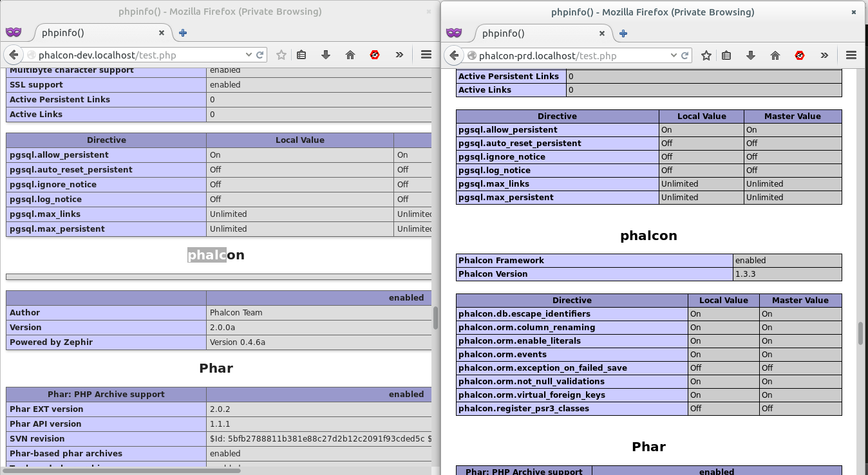
Task: Open a new tab in phalcon-prd window
Action: [623, 33]
